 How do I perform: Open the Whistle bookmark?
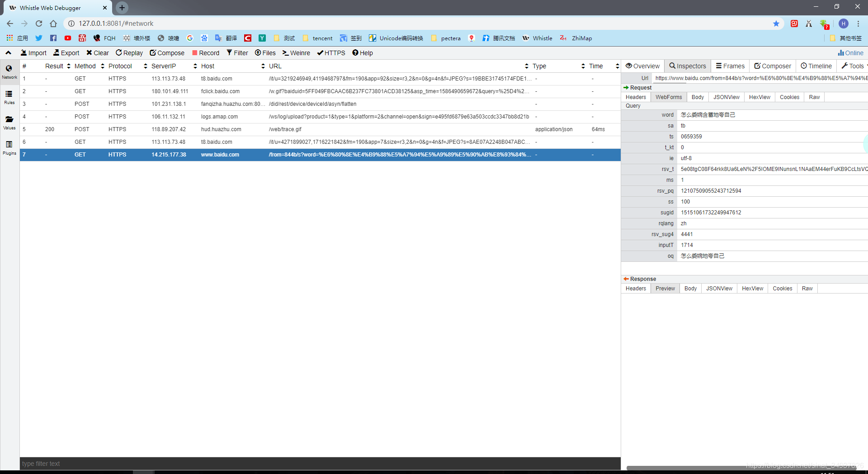click(x=538, y=38)
